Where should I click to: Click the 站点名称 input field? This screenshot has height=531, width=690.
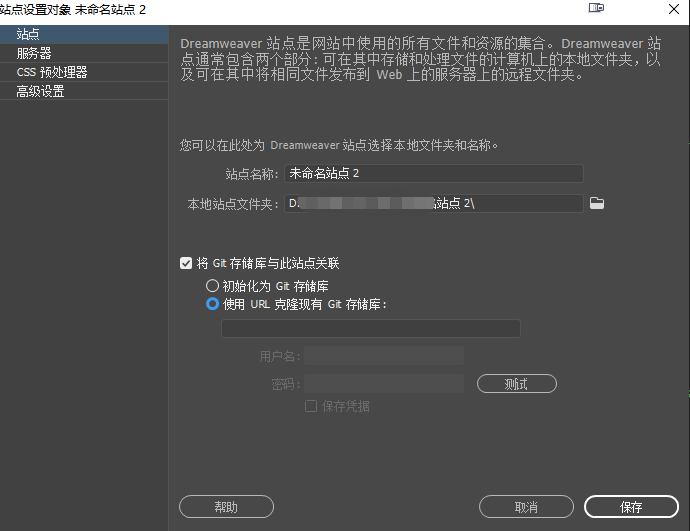tap(434, 173)
